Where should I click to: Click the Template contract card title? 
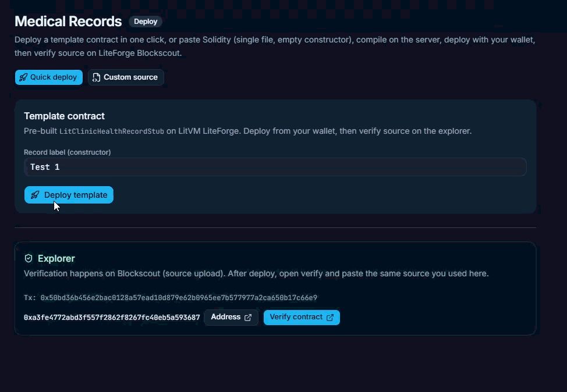click(64, 116)
